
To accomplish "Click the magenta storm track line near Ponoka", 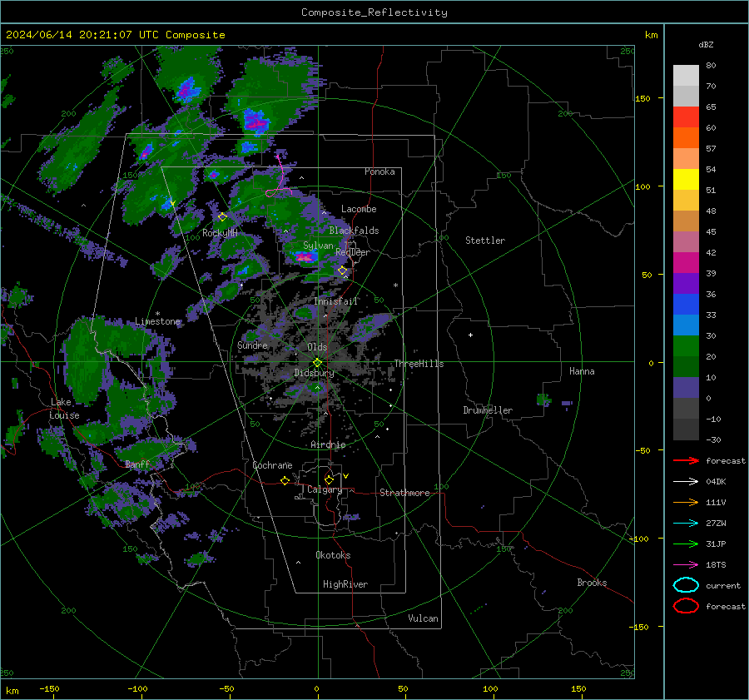I will [280, 176].
